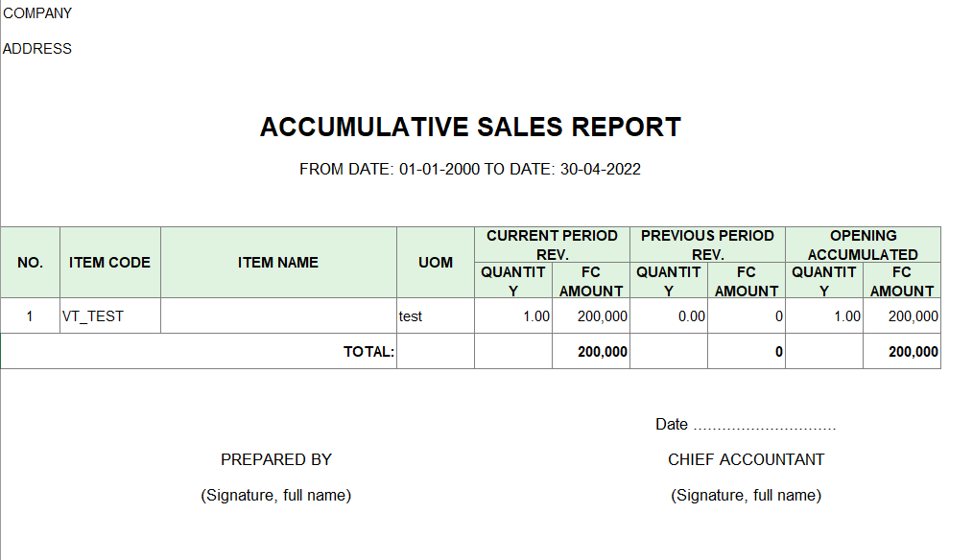Click the ACCUMULATIVE SALES REPORT title
This screenshot has width=973, height=560.
pyautogui.click(x=470, y=128)
